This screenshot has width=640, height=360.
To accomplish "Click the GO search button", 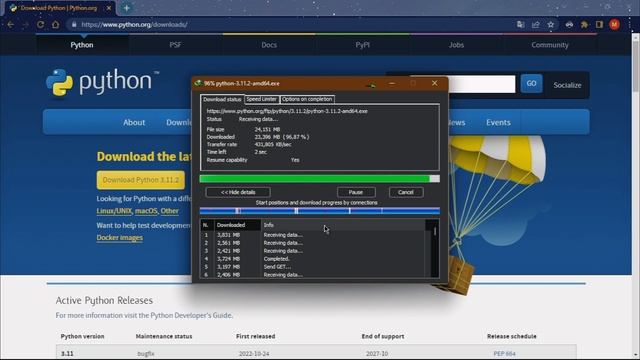I will coord(531,84).
